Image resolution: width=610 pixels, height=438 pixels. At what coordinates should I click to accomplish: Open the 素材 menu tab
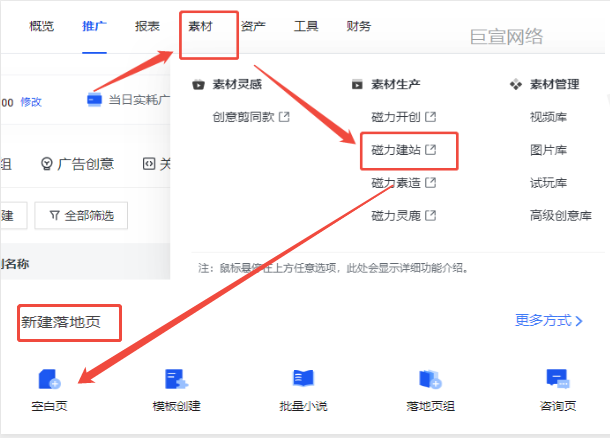pos(200,26)
